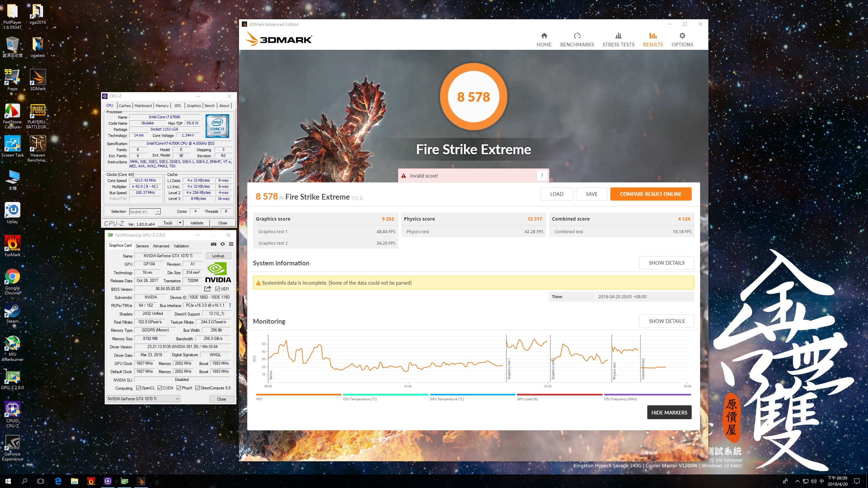Launch the 3DMark desktop shortcut

point(38,80)
